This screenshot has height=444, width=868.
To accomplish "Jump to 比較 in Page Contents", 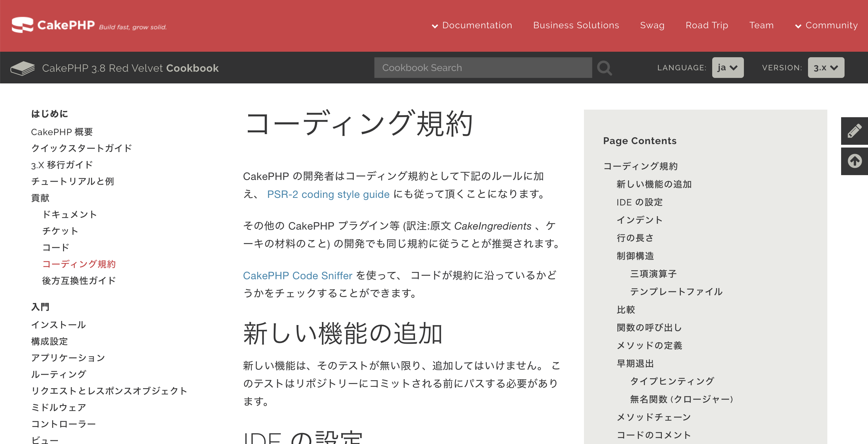I will coord(626,310).
